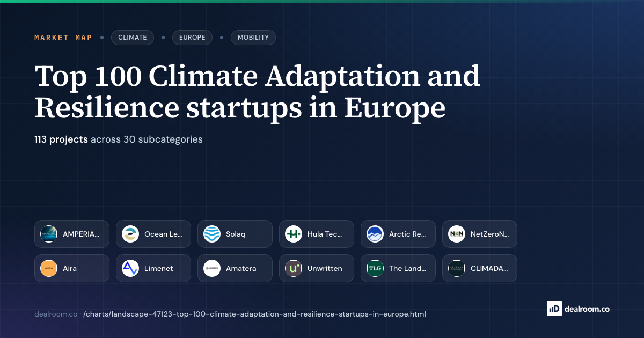Click the Top 100 Climate Adaptation headline
The image size is (644, 338).
pos(258,92)
